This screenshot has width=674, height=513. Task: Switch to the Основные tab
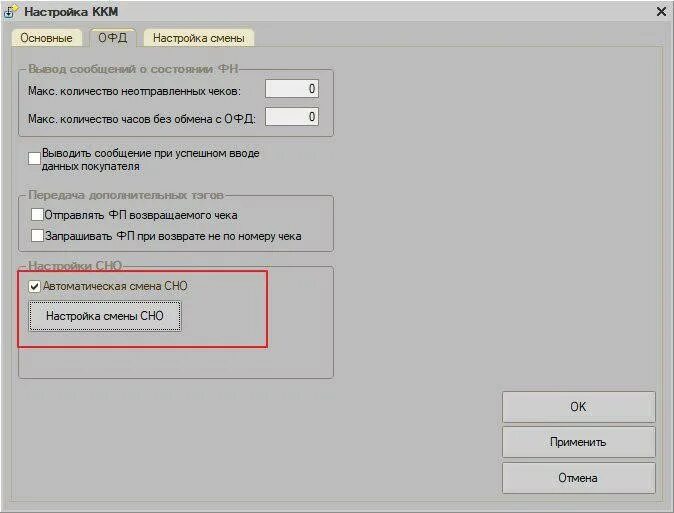pos(46,38)
